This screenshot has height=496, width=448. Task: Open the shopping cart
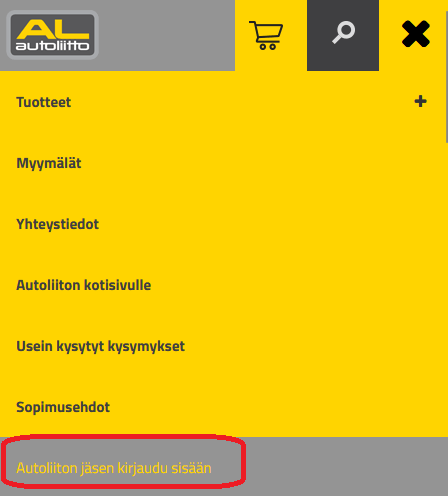(266, 35)
